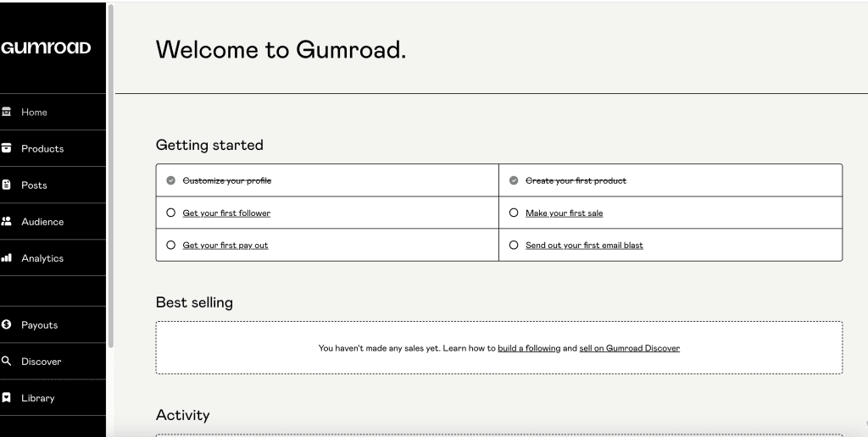Click the Payouts dollar coin icon
The height and width of the screenshot is (437, 868).
tap(7, 324)
